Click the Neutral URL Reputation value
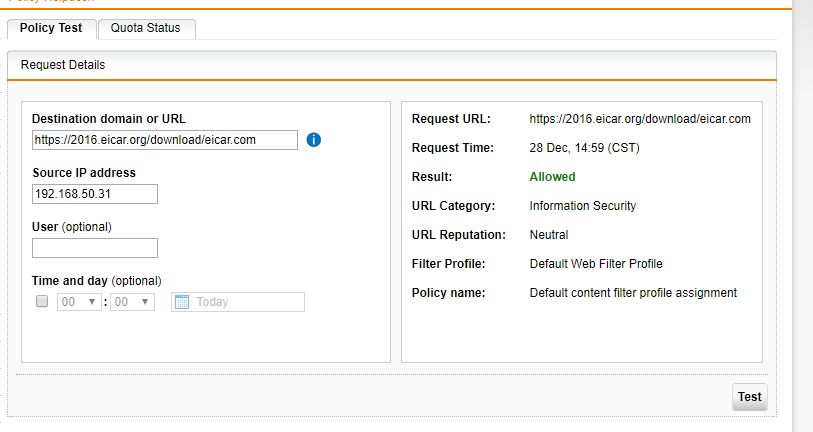Viewport: 813px width, 432px height. point(548,235)
